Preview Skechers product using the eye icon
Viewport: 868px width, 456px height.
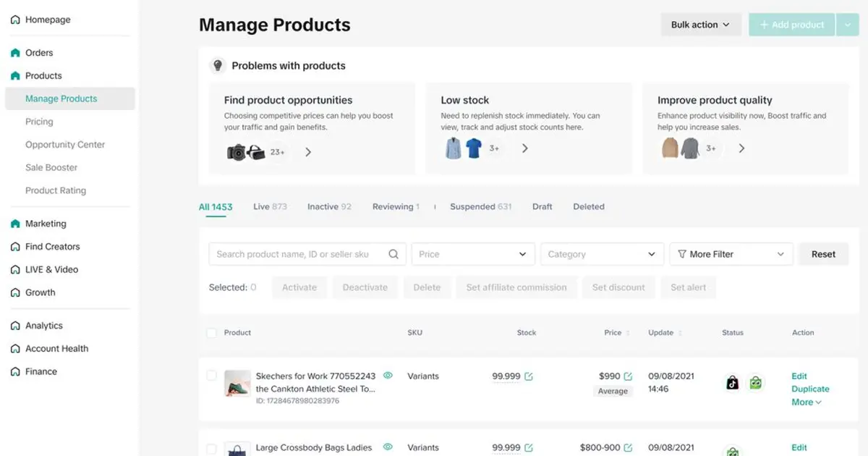(388, 376)
